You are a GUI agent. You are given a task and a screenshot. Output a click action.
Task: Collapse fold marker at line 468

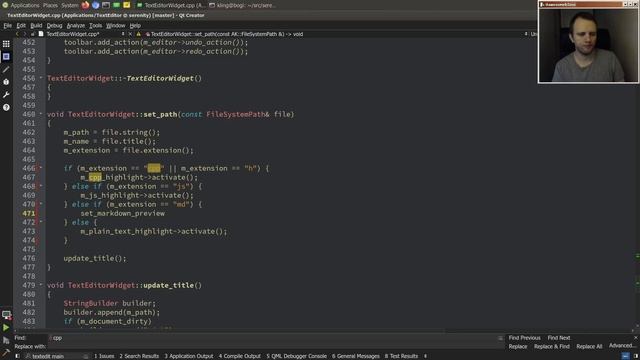click(41, 186)
